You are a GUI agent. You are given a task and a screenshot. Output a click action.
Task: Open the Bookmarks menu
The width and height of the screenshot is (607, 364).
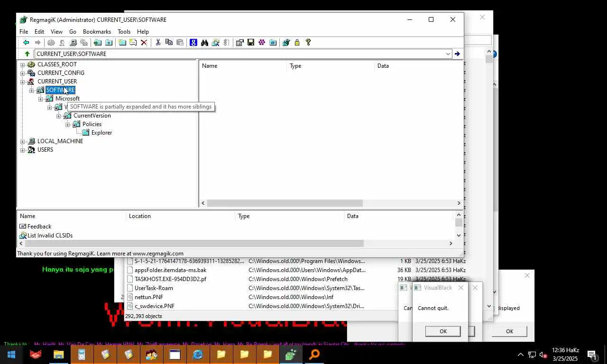pyautogui.click(x=97, y=32)
